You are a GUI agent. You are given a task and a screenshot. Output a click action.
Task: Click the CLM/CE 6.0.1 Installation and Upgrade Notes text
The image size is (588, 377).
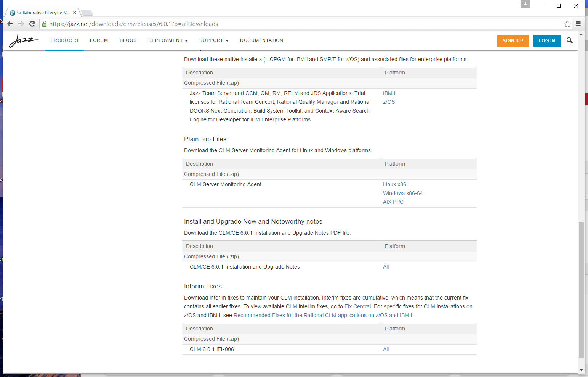tap(245, 267)
